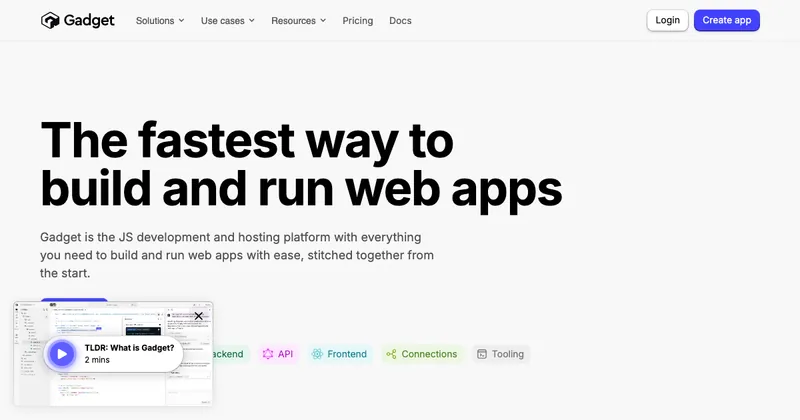The width and height of the screenshot is (800, 420).
Task: Select the Tooling feature tab
Action: pyautogui.click(x=501, y=354)
